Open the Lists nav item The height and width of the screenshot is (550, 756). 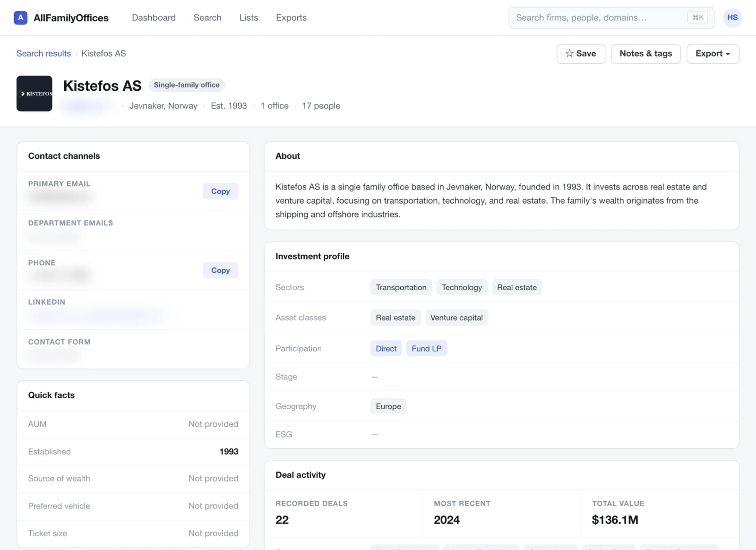point(249,17)
